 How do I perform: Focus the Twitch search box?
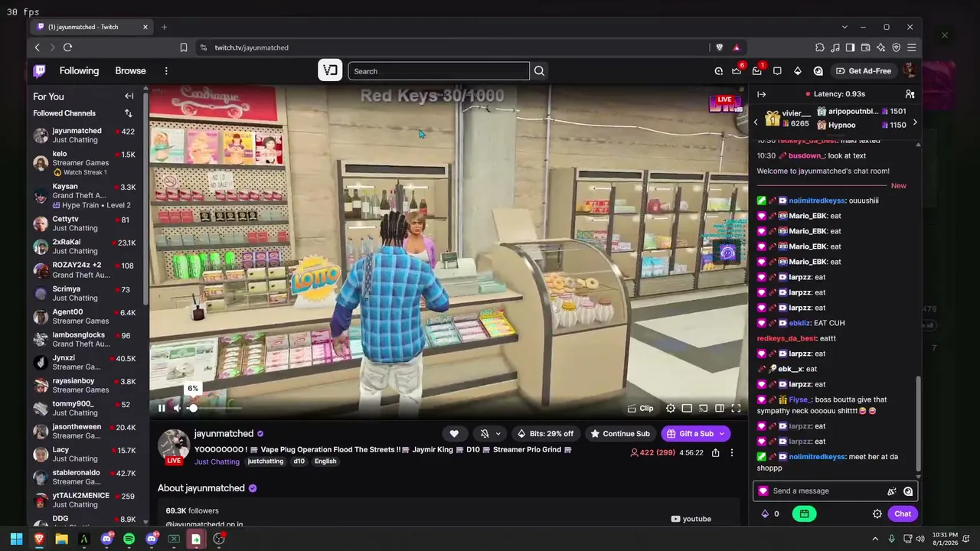[x=439, y=71]
